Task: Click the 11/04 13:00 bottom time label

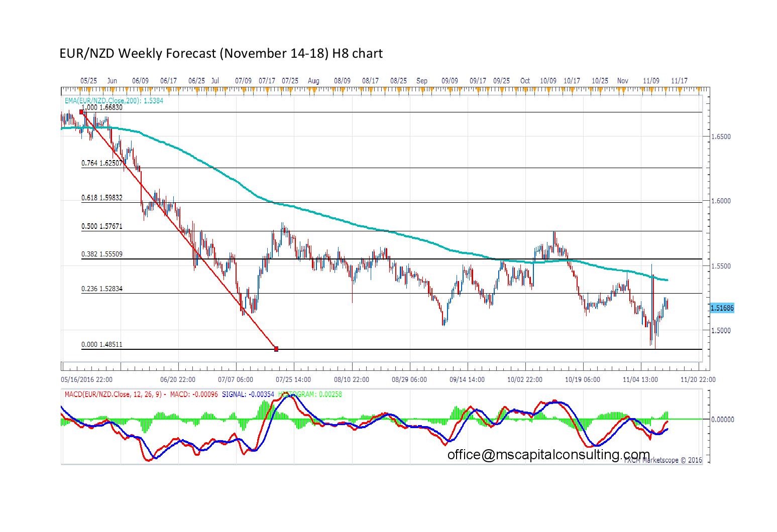Action: coord(640,379)
